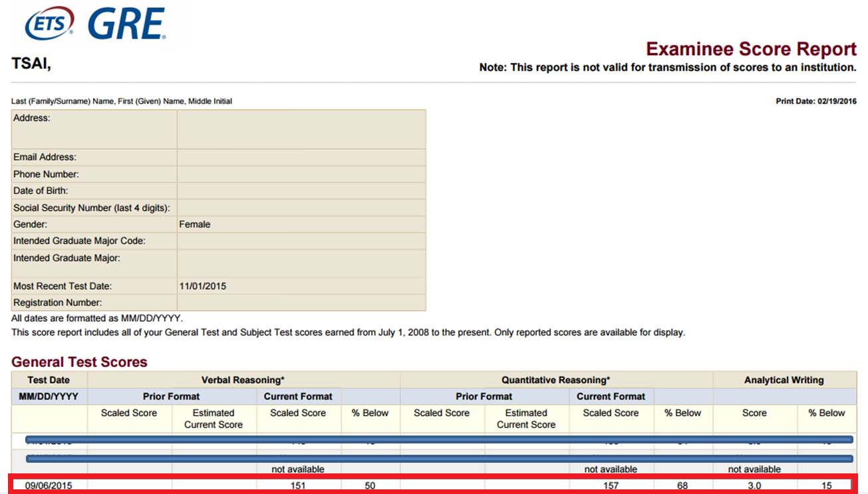Viewport: 868px width, 494px height.
Task: Select the verbal scaled score 151
Action: pyautogui.click(x=298, y=486)
